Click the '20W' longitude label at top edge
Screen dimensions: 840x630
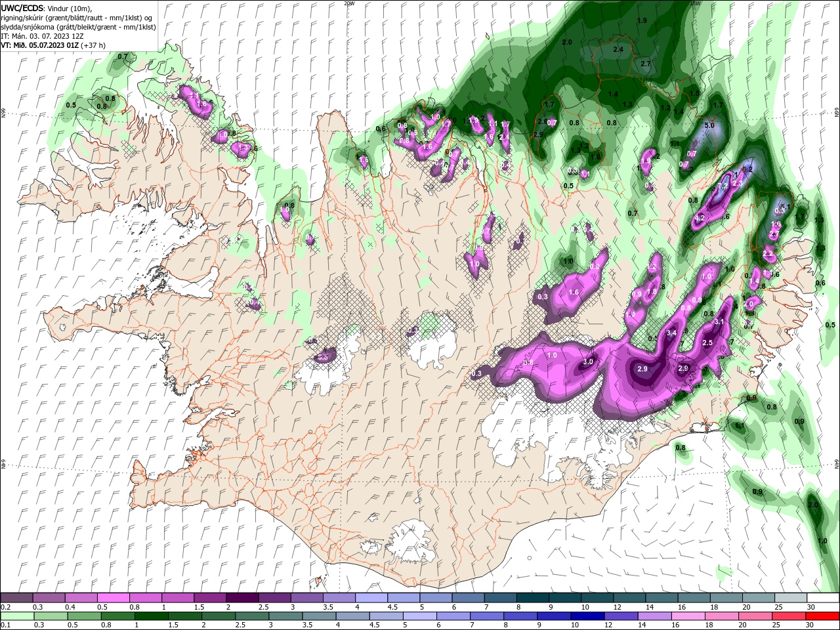349,3
